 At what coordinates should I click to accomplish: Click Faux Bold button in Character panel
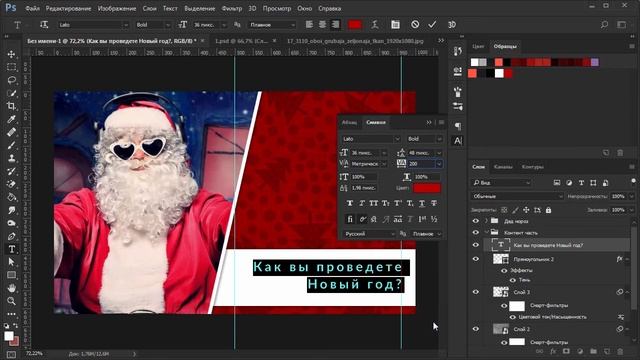click(350, 203)
